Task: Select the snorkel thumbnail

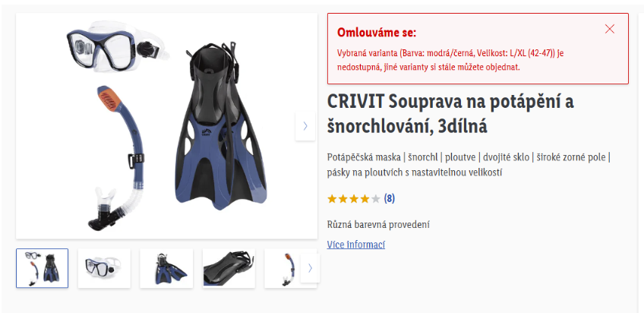Action: pos(283,268)
